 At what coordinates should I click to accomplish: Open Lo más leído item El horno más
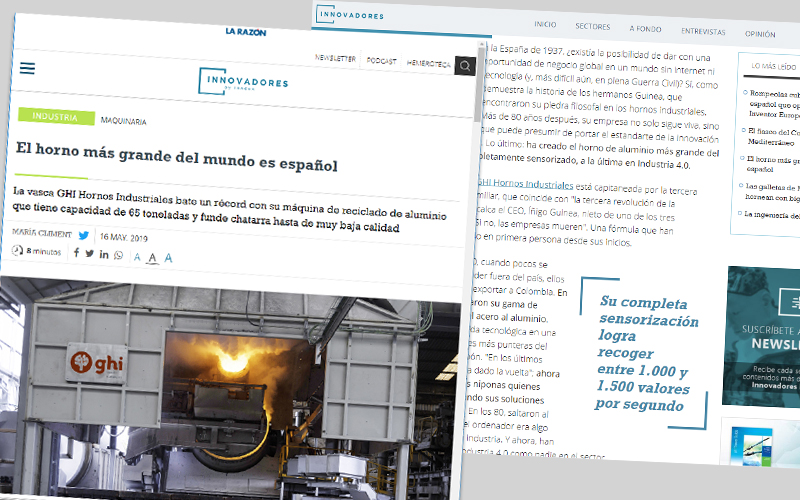(772, 164)
